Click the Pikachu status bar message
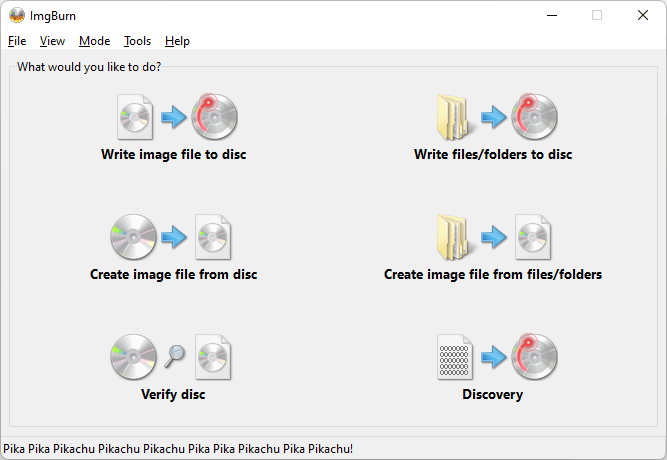This screenshot has width=667, height=460. [x=178, y=449]
